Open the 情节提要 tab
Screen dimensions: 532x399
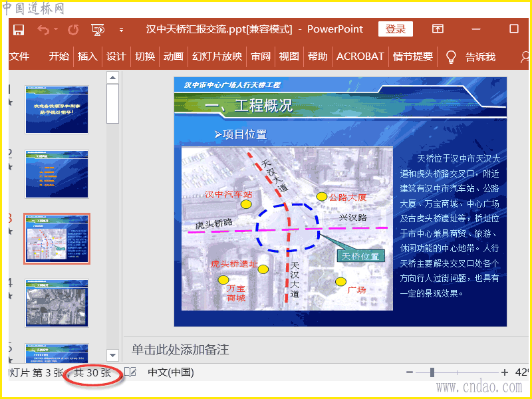pyautogui.click(x=413, y=57)
